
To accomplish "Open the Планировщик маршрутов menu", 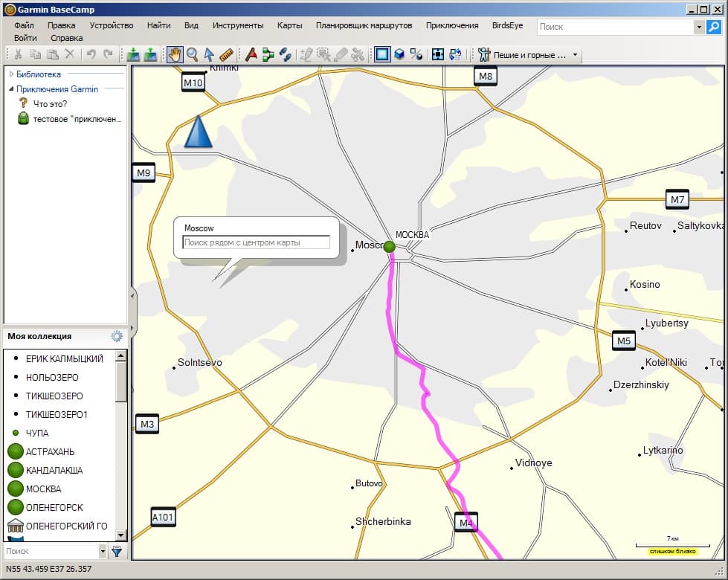I will pos(364,25).
